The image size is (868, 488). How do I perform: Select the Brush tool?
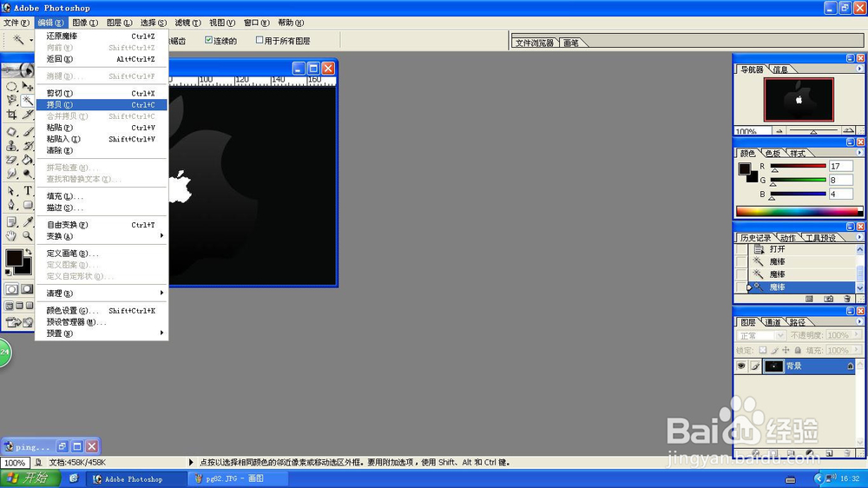coord(27,132)
